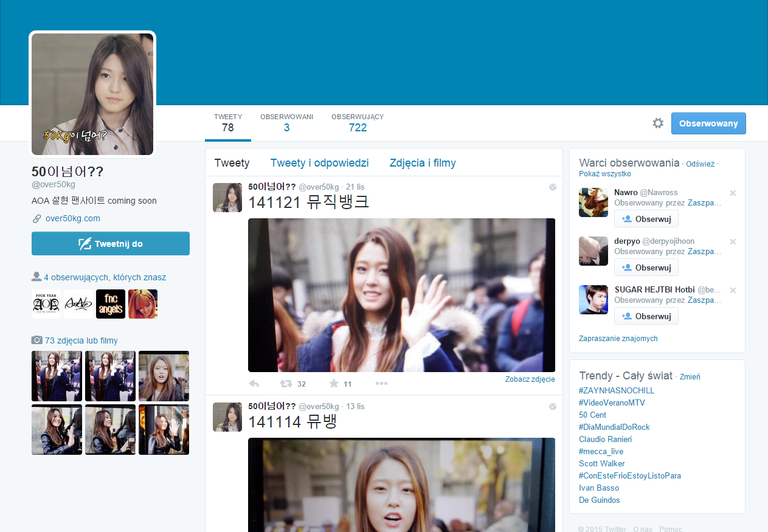
Task: Click Zapraszanie znajomych link
Action: (618, 339)
